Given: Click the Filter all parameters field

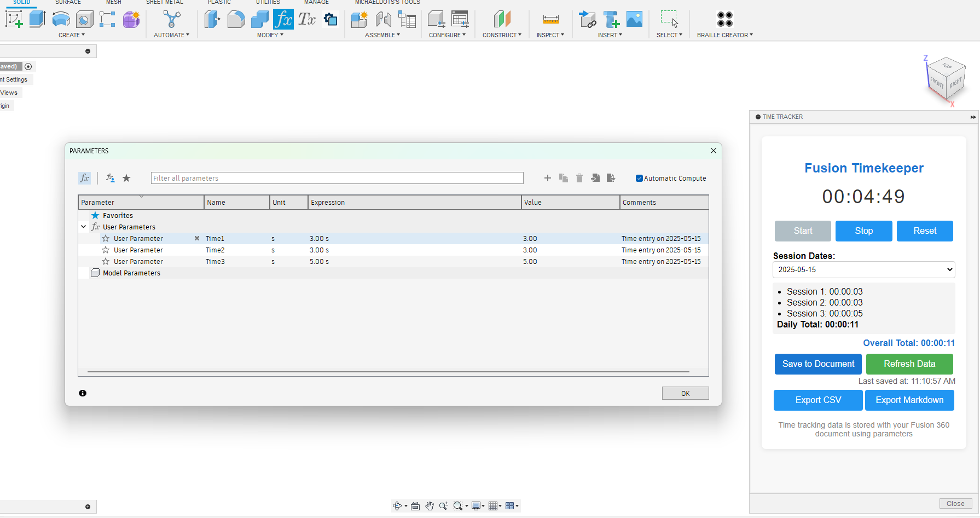Looking at the screenshot, I should point(337,178).
